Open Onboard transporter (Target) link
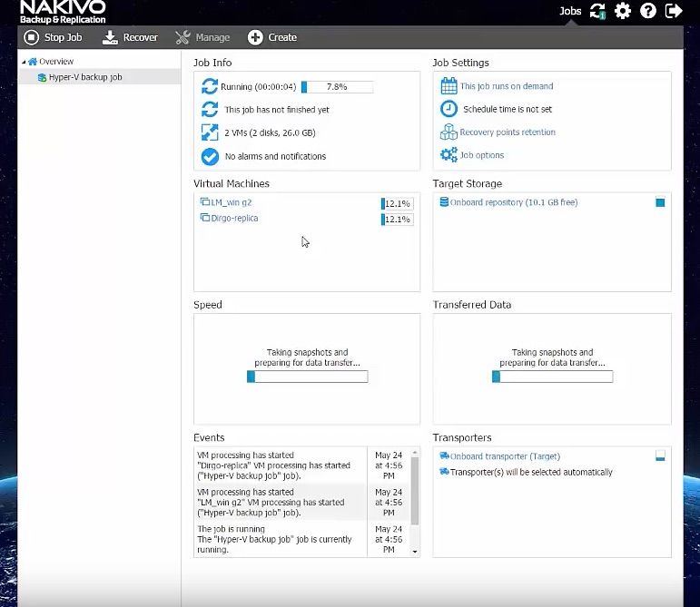 pos(505,456)
